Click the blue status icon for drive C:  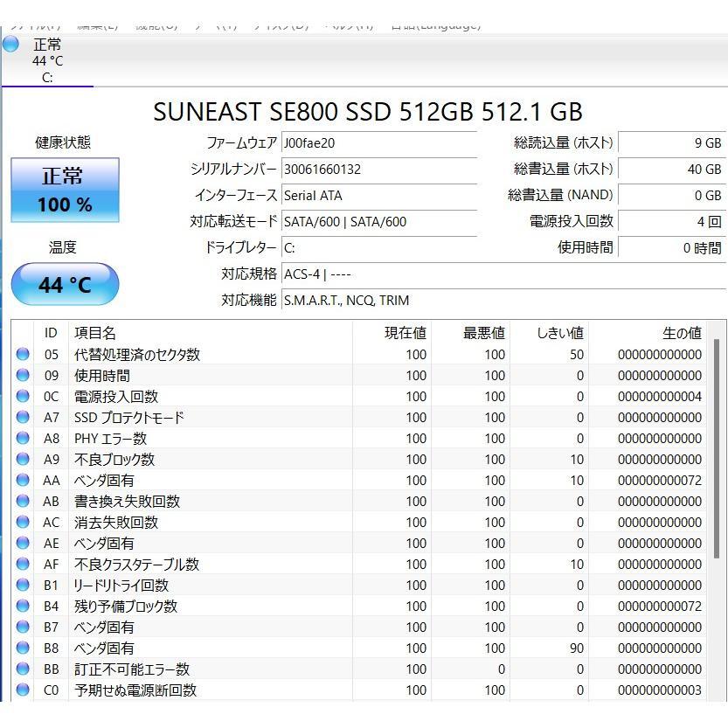10,45
